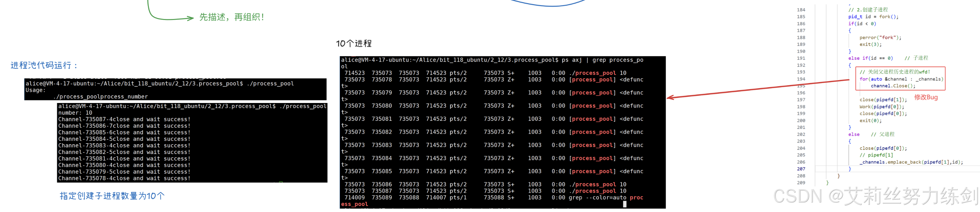
Task: Click the defunct process row with PID 735081
Action: tap(494, 119)
